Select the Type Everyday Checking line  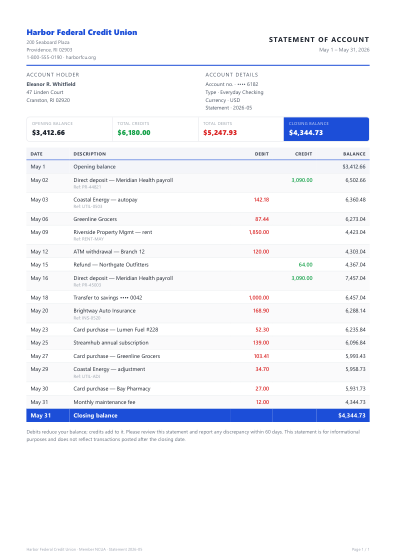click(x=234, y=92)
